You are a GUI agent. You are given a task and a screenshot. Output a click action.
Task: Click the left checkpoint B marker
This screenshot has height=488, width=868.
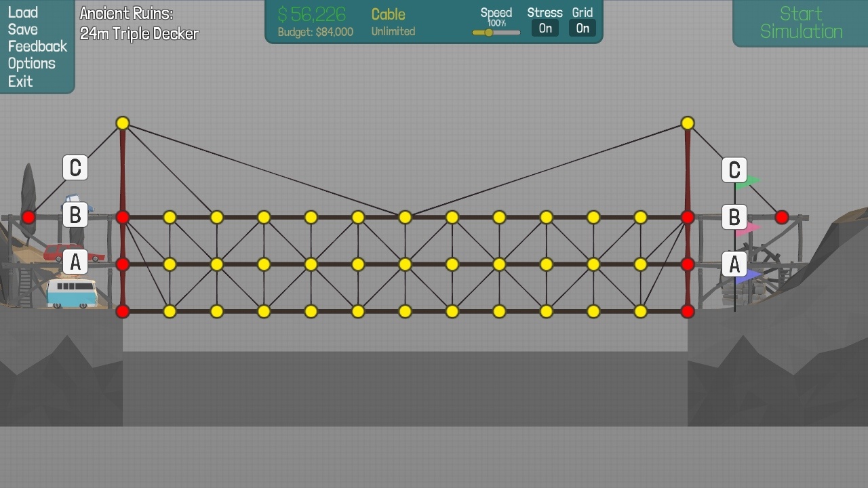(x=75, y=215)
